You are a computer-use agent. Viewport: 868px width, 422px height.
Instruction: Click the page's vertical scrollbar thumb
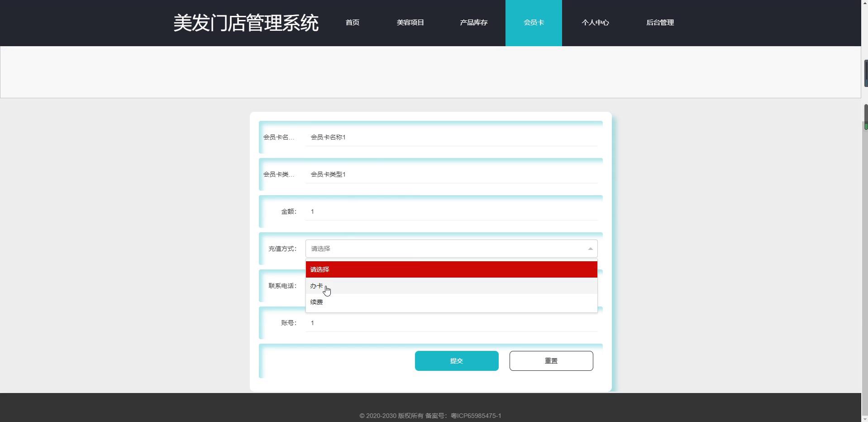tap(865, 117)
